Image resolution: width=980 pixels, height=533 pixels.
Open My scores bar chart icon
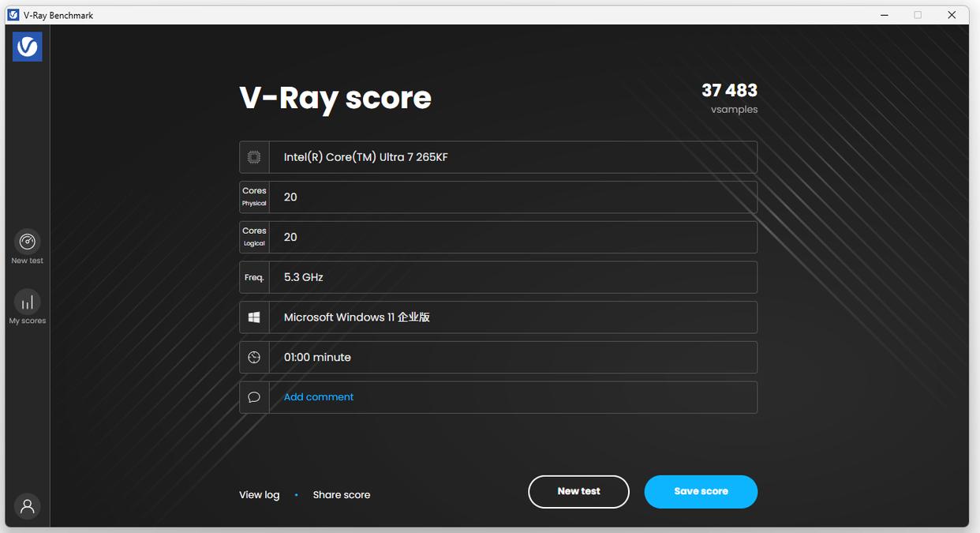(28, 302)
